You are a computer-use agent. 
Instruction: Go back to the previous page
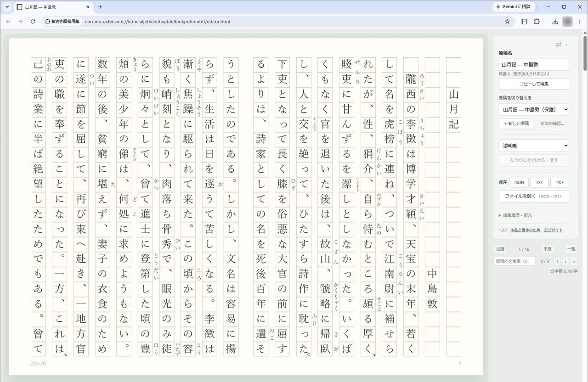click(x=8, y=22)
